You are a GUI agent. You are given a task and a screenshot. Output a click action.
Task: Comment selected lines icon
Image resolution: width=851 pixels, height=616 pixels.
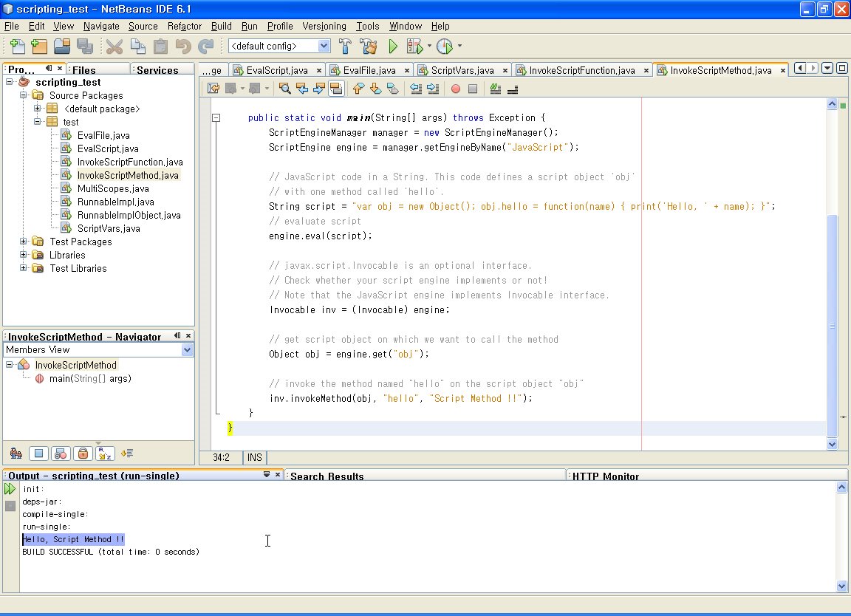pos(496,89)
